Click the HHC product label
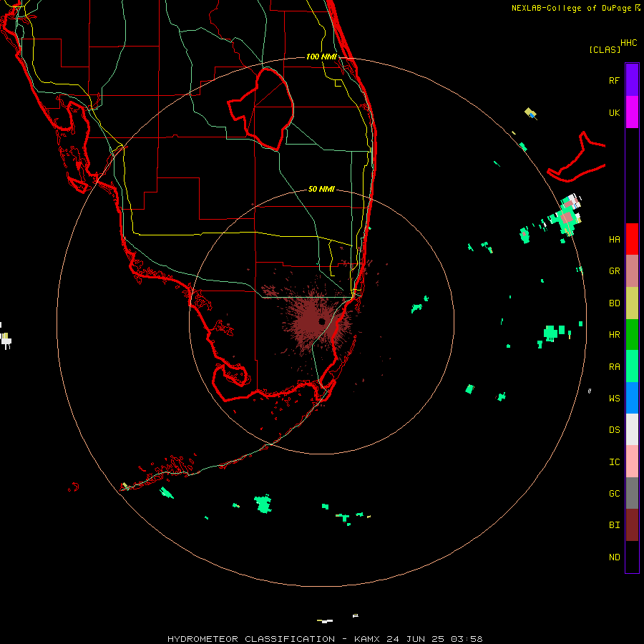This screenshot has width=644, height=644. pos(628,43)
